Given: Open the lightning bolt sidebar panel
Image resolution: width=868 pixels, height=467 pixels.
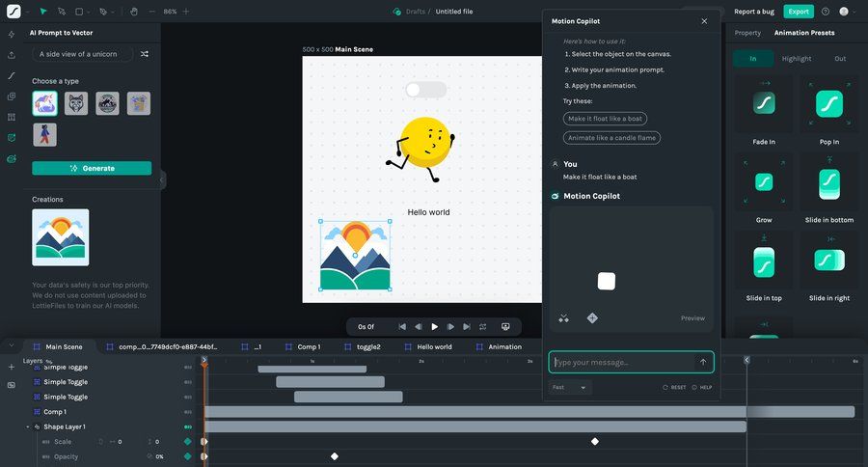Looking at the screenshot, I should (11, 35).
